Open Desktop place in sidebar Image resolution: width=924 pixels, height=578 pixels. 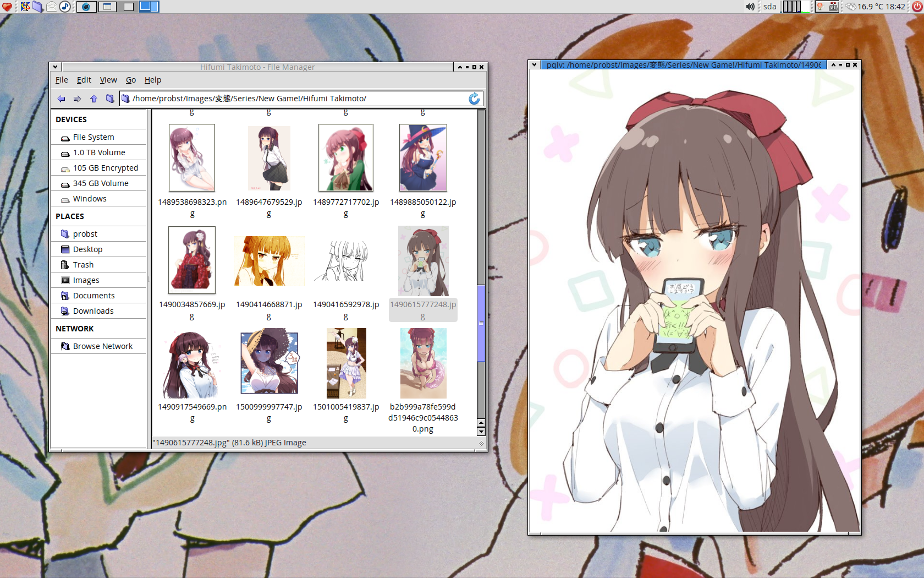click(x=99, y=249)
